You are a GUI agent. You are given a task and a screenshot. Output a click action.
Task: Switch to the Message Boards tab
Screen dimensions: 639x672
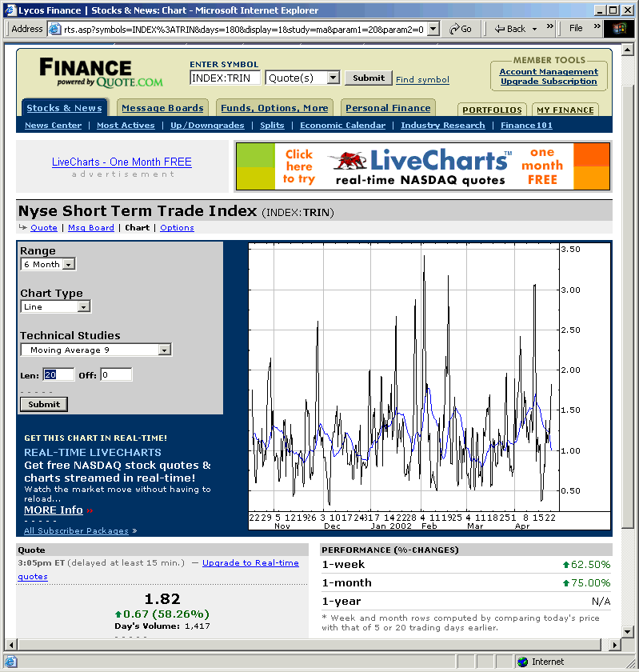(162, 108)
